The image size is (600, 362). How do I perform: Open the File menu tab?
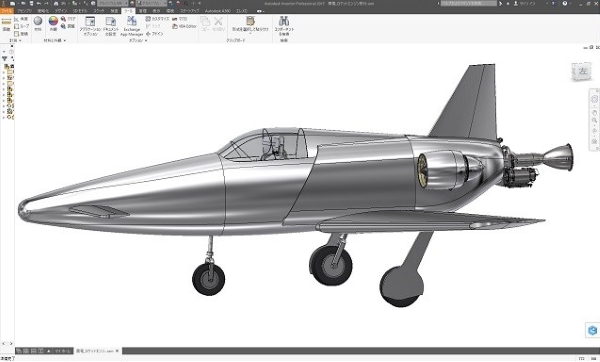point(7,11)
